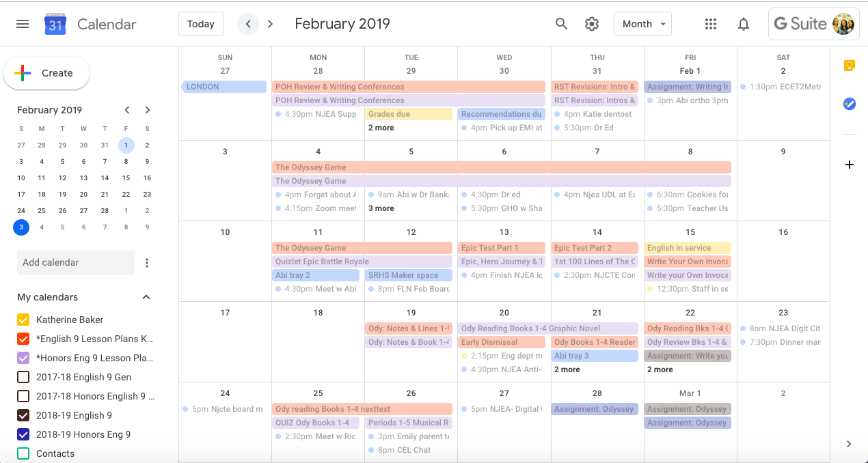Open Google Tasks in the side panel

click(x=850, y=104)
